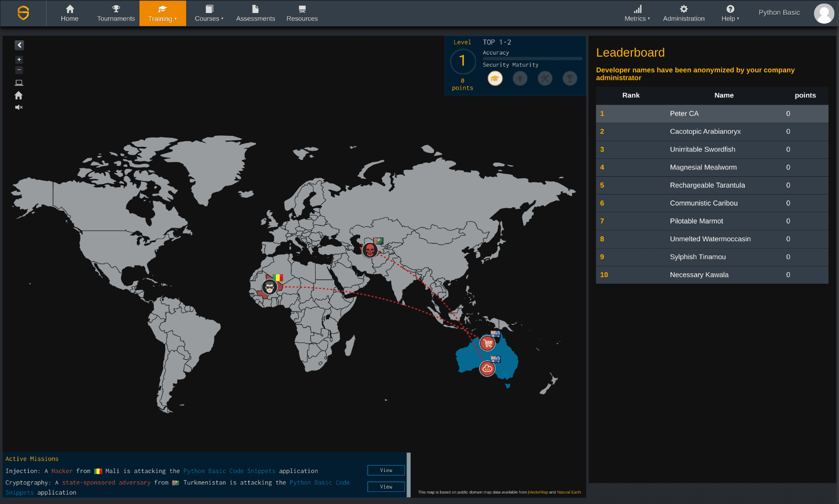Viewport: 839px width, 504px height.
Task: Zoom out on the world map
Action: [19, 70]
